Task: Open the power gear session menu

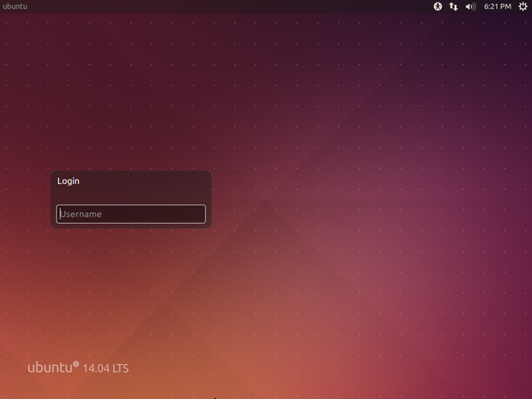Action: click(523, 7)
